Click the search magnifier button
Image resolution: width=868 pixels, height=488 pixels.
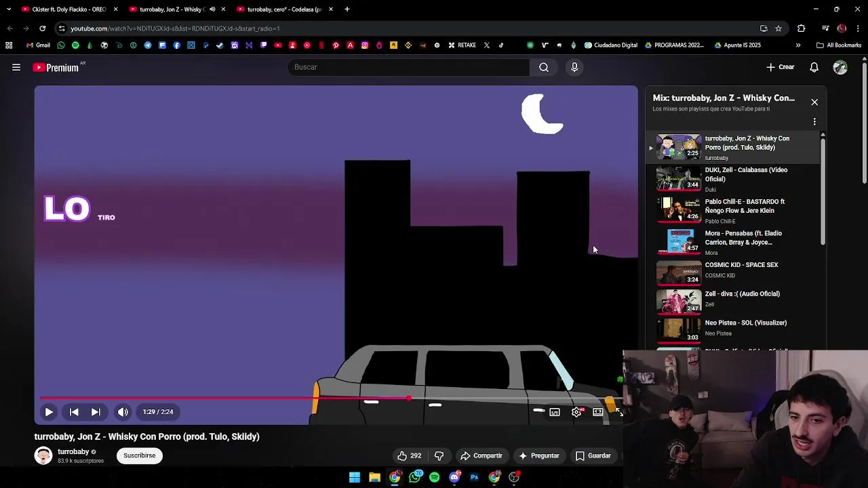[544, 67]
